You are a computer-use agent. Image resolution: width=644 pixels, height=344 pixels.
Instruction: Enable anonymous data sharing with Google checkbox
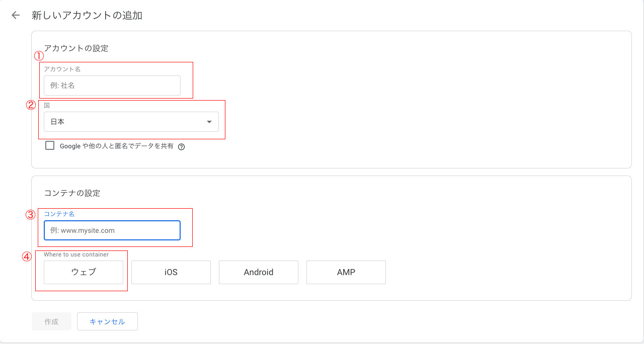pos(50,146)
